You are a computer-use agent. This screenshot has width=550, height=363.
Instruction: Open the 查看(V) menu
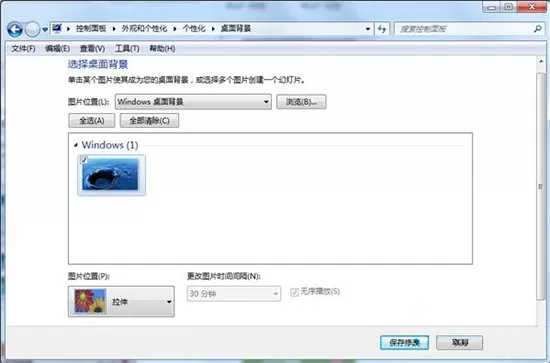pyautogui.click(x=92, y=48)
